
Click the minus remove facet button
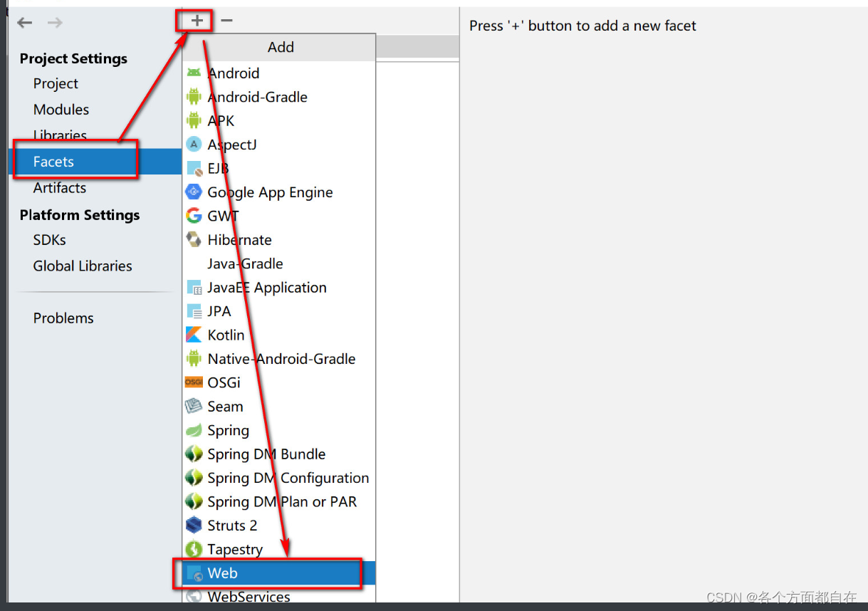point(226,21)
